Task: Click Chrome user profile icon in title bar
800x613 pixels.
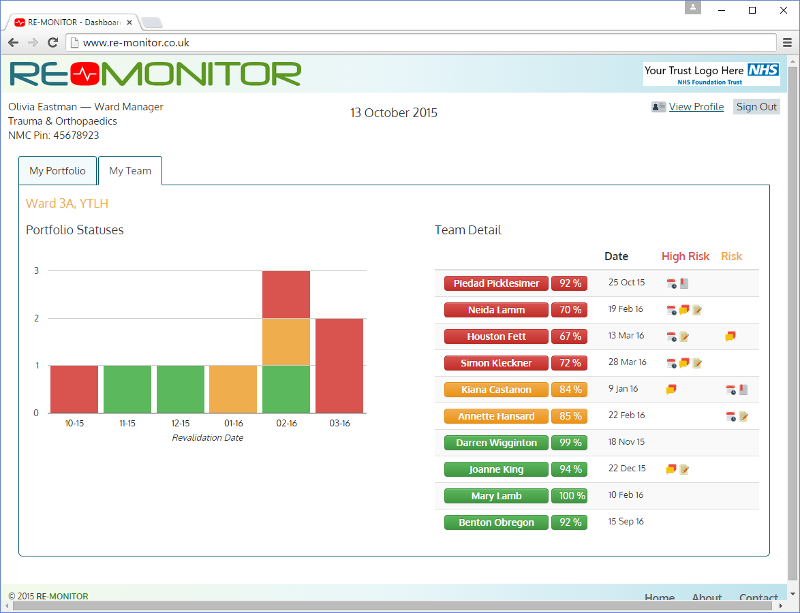Action: pos(693,7)
